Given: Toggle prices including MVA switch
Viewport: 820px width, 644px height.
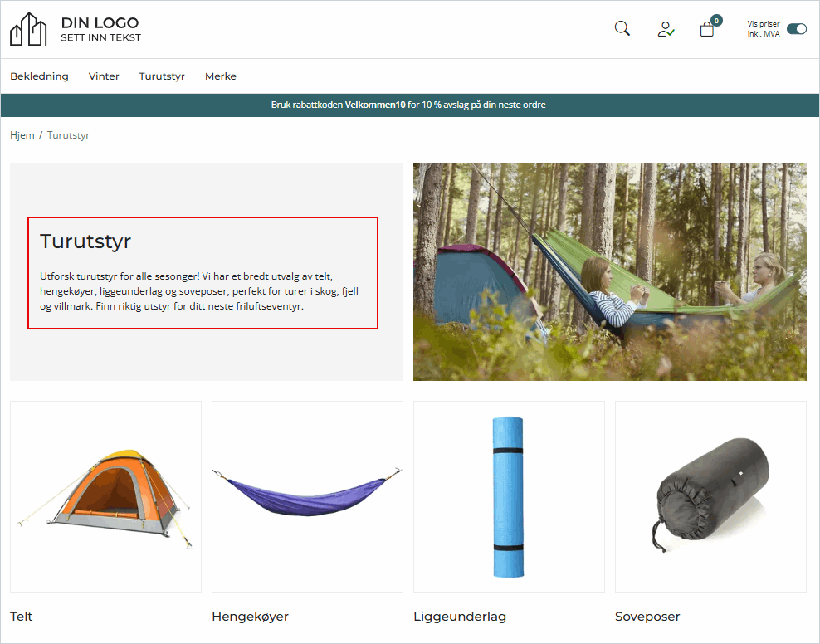Looking at the screenshot, I should point(796,29).
